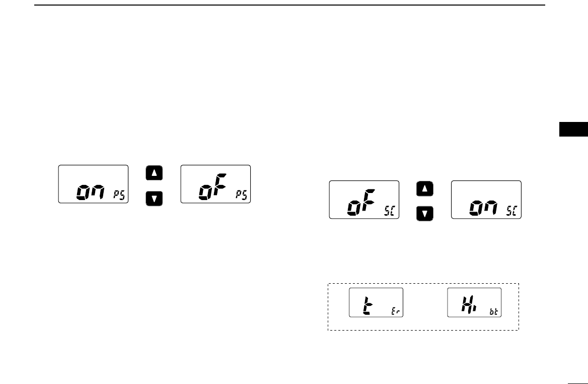The height and width of the screenshot is (384, 588).
Task: Click the 'SC' label in the 'oF' display
Action: point(390,211)
